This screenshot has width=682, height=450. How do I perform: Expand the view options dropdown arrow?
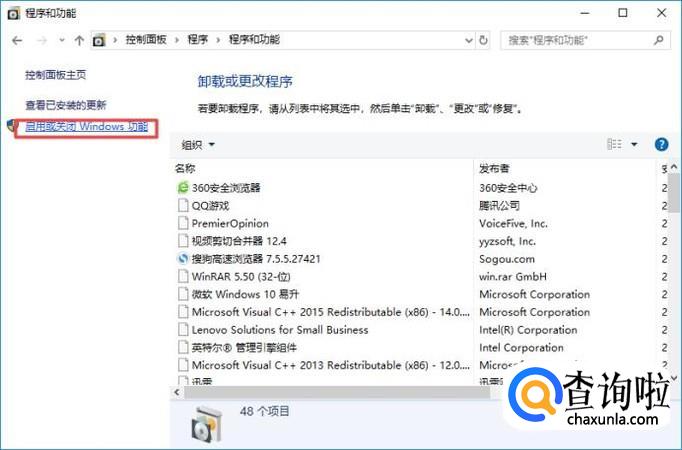point(634,144)
